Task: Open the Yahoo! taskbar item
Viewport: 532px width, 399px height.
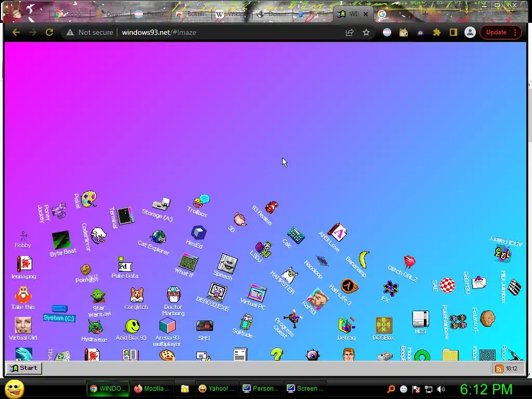Action: coord(217,389)
